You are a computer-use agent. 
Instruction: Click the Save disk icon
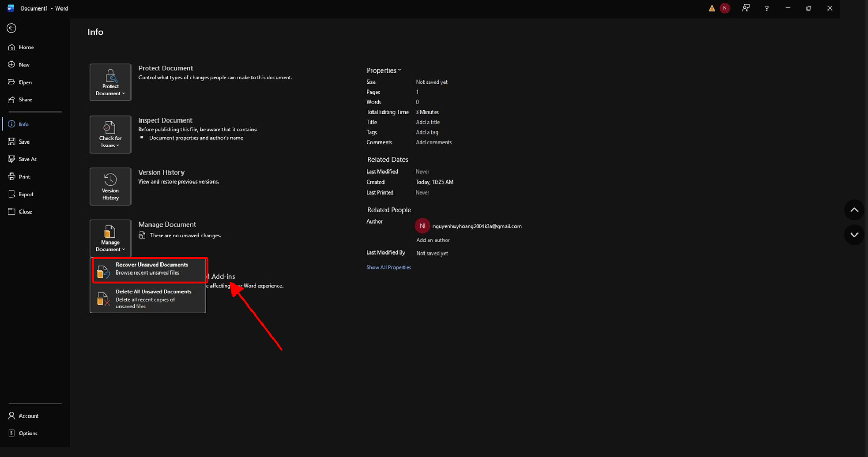pos(12,141)
